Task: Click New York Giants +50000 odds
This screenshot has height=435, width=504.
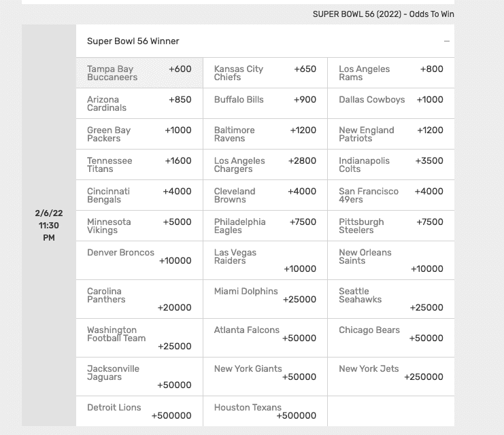Action: [x=265, y=377]
